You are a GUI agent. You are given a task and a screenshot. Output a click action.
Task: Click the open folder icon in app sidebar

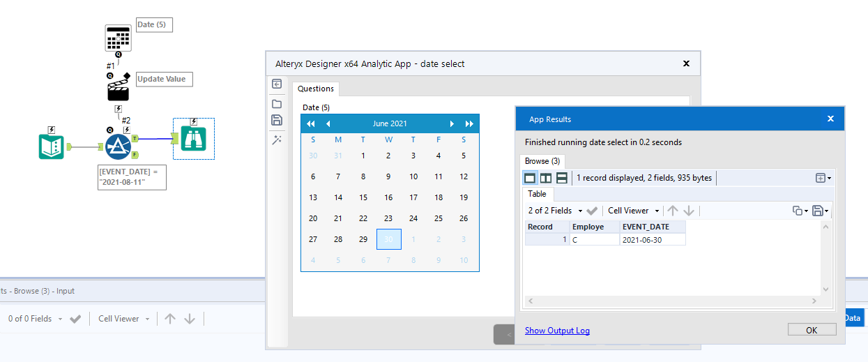click(277, 104)
